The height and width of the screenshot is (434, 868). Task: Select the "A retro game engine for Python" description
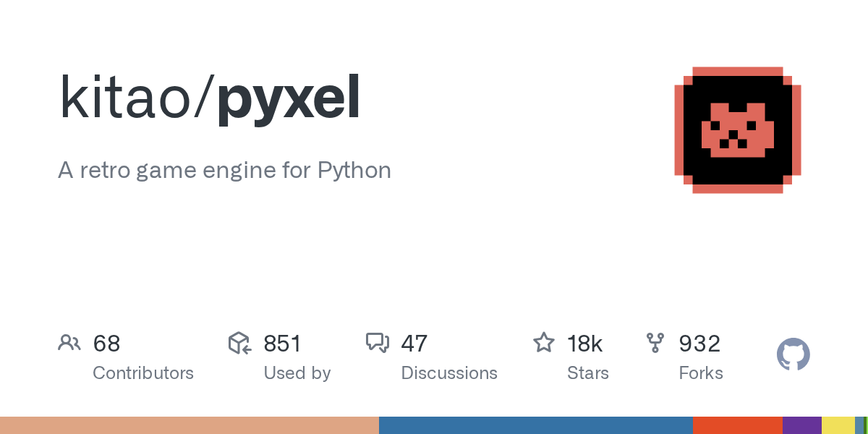coord(224,171)
